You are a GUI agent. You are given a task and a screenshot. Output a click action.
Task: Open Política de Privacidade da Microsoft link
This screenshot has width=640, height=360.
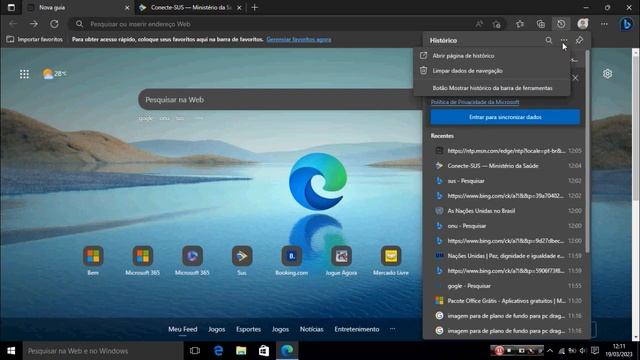[475, 102]
